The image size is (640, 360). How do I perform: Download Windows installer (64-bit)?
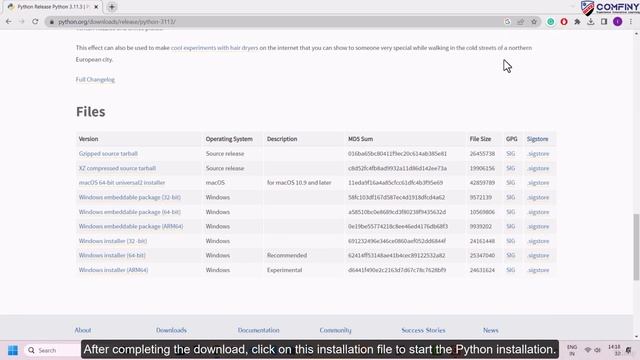coord(112,255)
